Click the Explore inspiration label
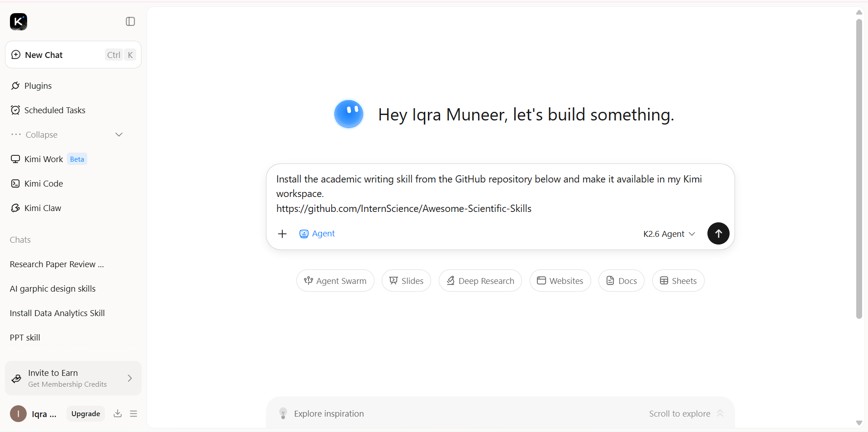 [329, 413]
